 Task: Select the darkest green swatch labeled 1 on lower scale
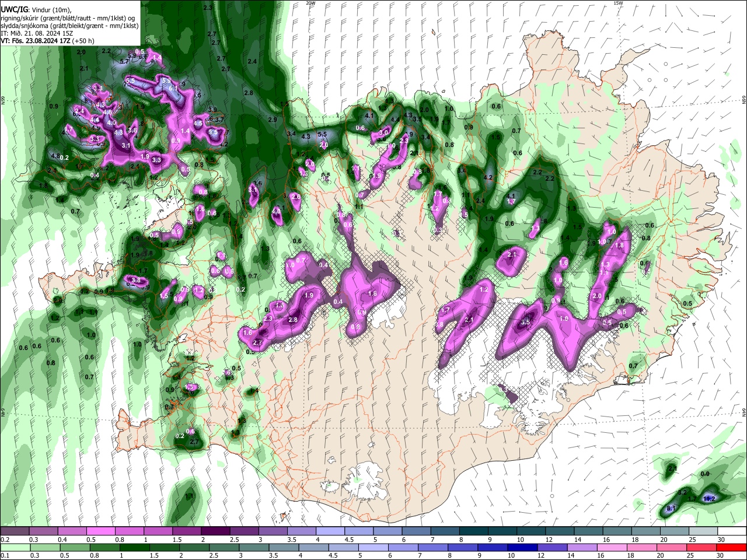(x=134, y=547)
